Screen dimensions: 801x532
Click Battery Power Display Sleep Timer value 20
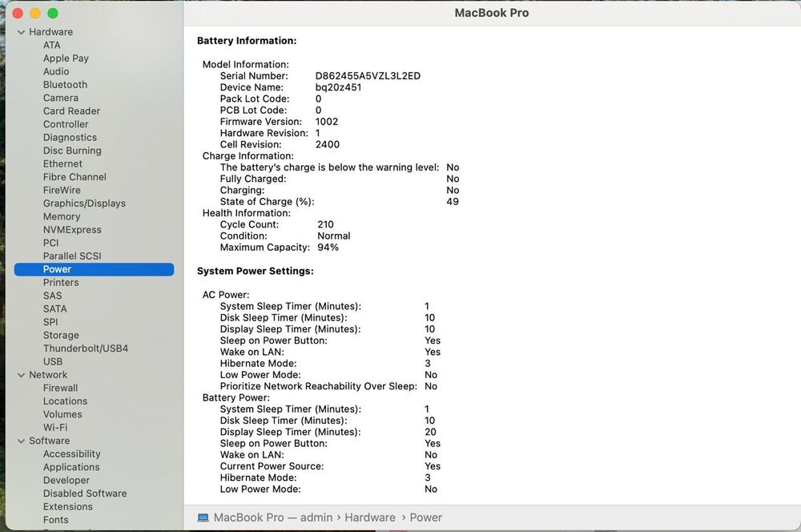pos(430,433)
